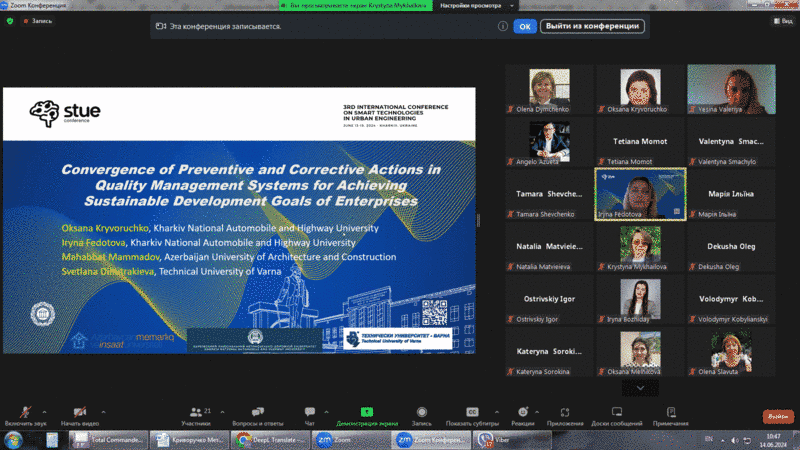This screenshot has width=800, height=450.
Task: Open Questions and Answers icon
Action: pyautogui.click(x=258, y=412)
